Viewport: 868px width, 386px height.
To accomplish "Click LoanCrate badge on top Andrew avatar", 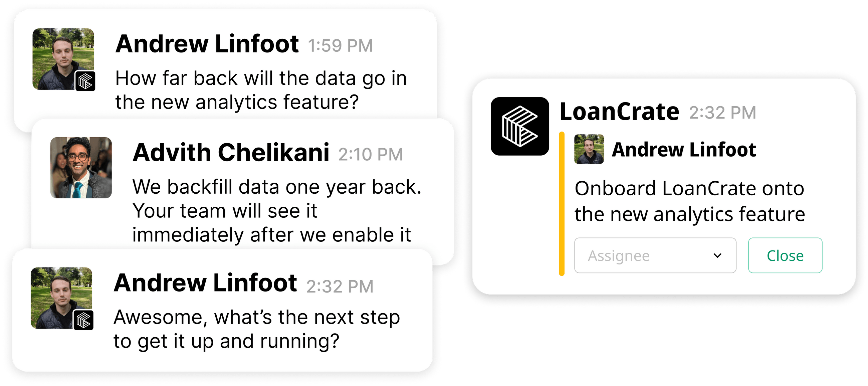I will pos(85,81).
